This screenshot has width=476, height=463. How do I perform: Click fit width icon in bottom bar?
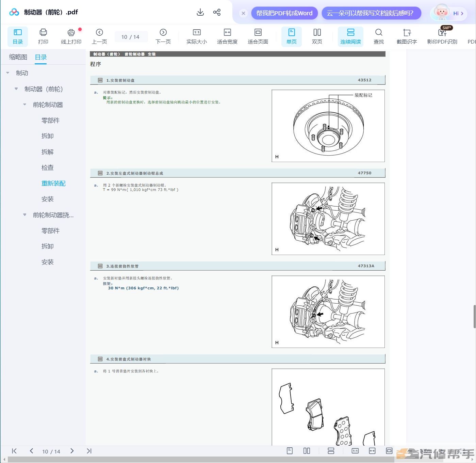[x=372, y=451]
